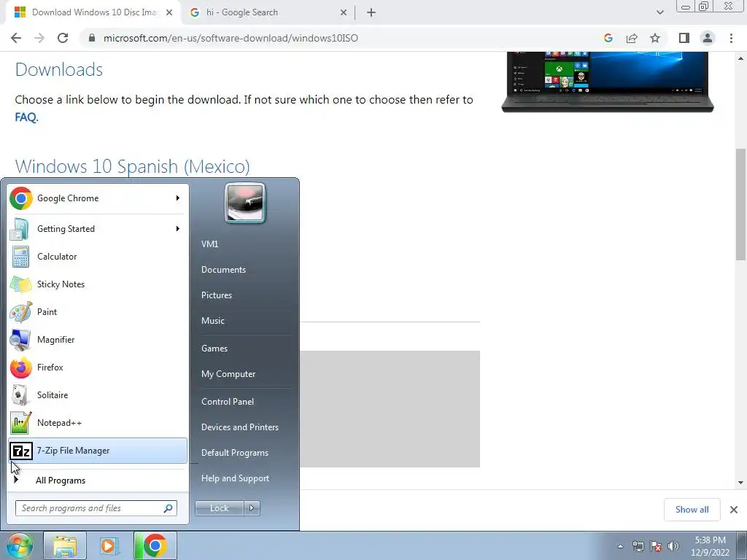
Task: Go back in Chrome
Action: 16,38
